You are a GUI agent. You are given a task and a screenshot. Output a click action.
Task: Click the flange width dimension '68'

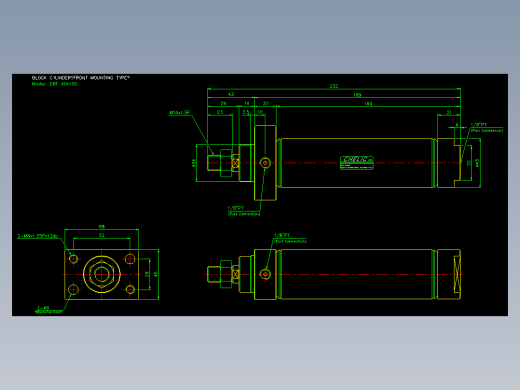(x=101, y=227)
